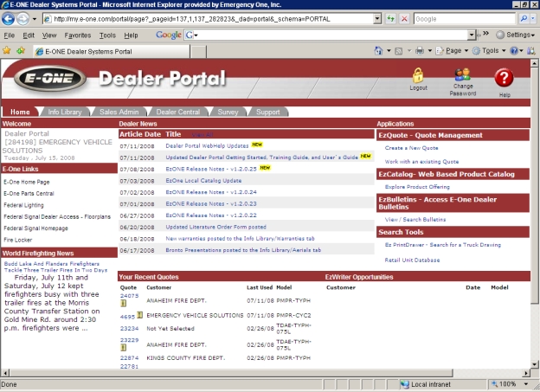Switch to the Dealer Central tab
This screenshot has width=540, height=392.
point(177,112)
